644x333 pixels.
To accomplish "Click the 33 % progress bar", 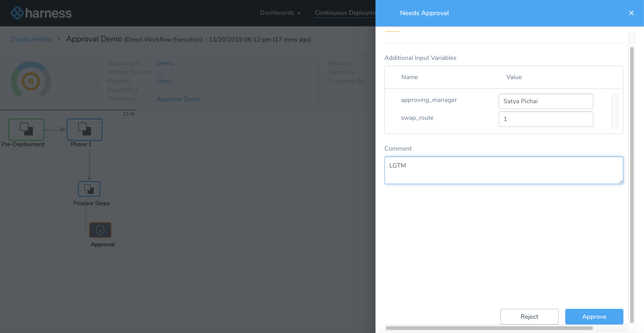I will 68,110.
